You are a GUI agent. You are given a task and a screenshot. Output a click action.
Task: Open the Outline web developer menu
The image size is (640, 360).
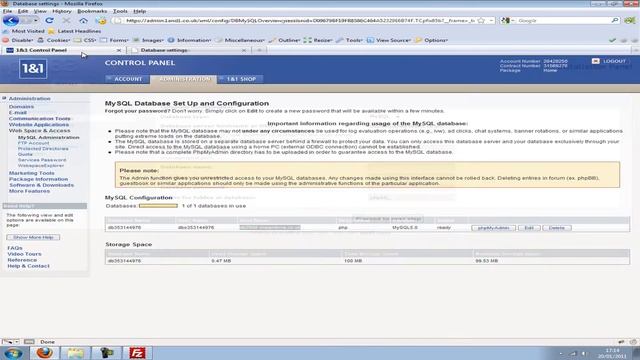coord(284,40)
